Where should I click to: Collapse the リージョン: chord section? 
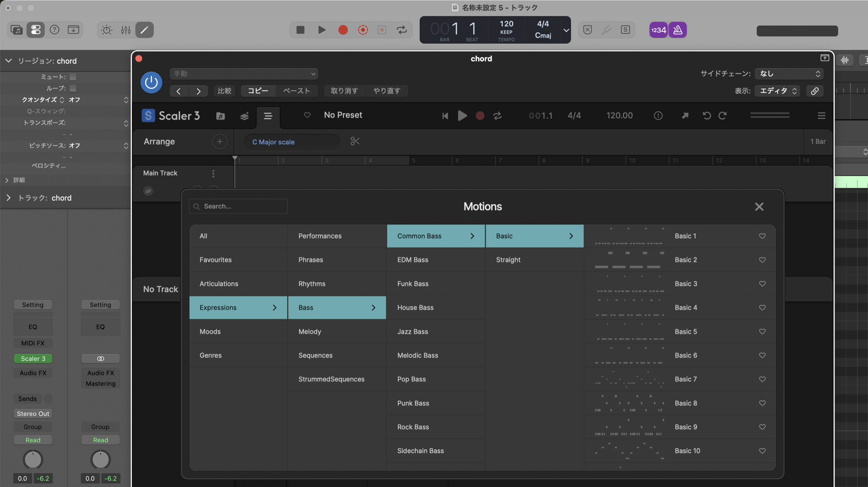coord(8,61)
